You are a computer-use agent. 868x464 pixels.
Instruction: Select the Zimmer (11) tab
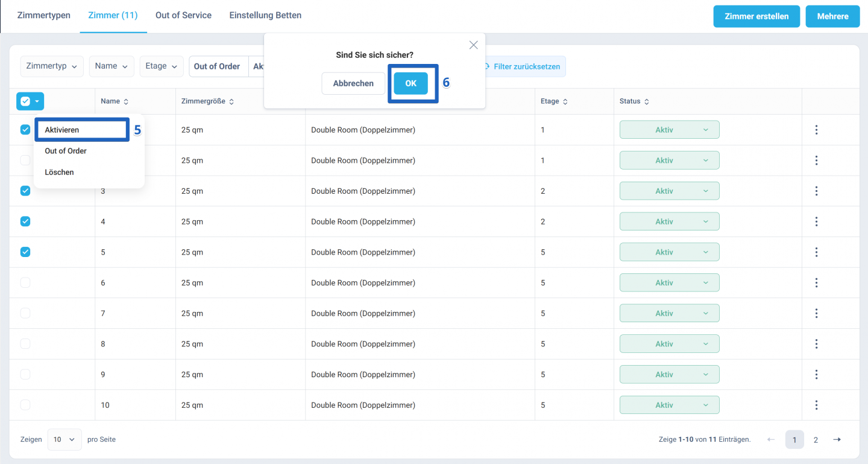point(113,15)
